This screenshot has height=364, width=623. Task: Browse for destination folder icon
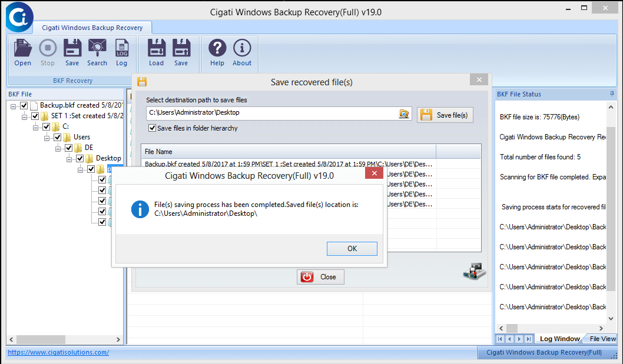[x=404, y=113]
